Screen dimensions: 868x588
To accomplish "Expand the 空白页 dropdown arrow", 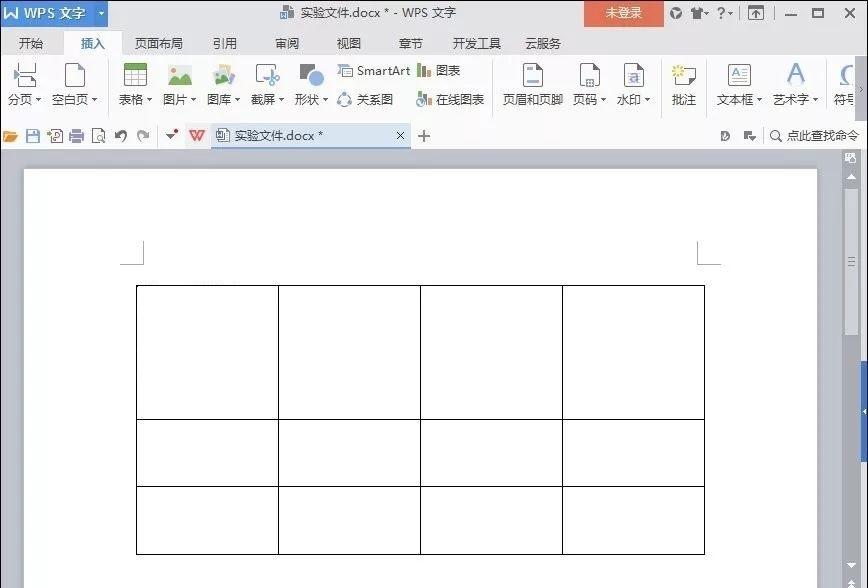I will [x=94, y=100].
